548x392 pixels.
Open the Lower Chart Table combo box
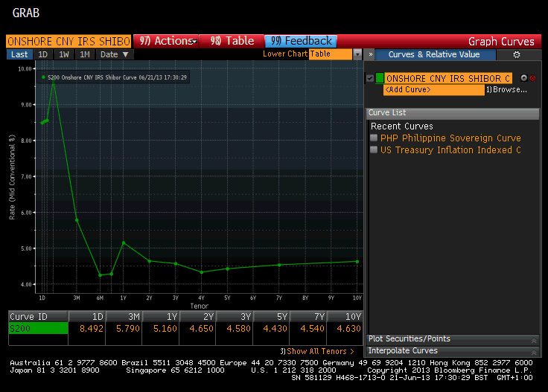(330, 54)
